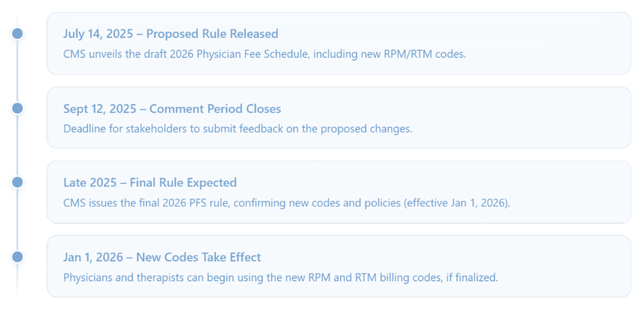Open the Jan 1, 2026 event card
The height and width of the screenshot is (312, 644).
coord(339,267)
